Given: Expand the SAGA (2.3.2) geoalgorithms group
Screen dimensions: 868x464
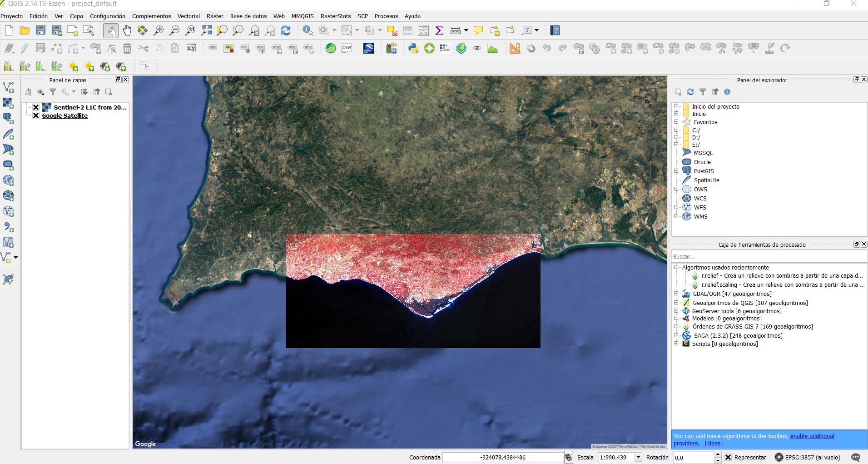Looking at the screenshot, I should point(676,335).
